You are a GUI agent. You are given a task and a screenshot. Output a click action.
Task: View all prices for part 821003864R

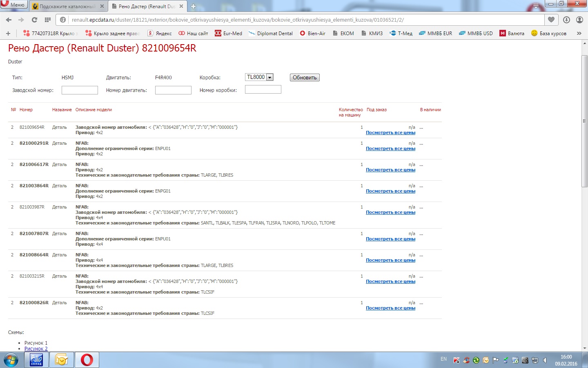click(390, 191)
